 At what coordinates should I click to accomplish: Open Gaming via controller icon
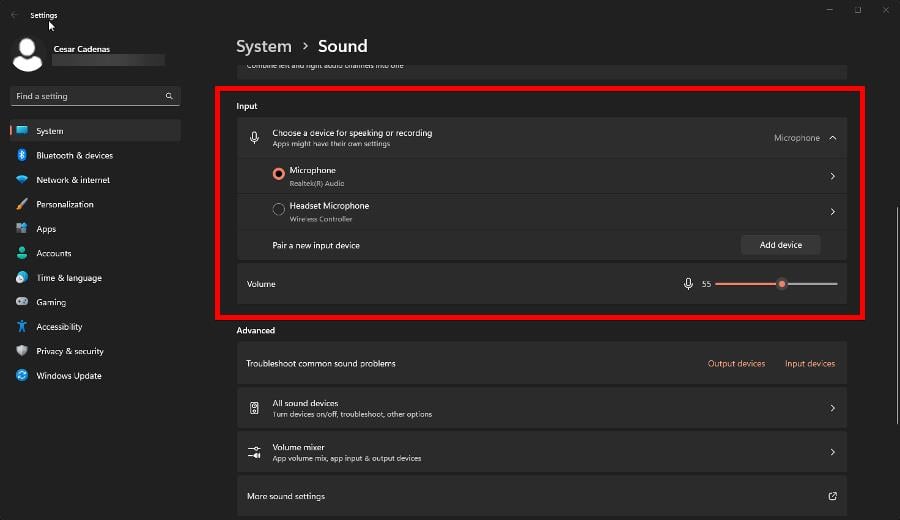click(22, 301)
